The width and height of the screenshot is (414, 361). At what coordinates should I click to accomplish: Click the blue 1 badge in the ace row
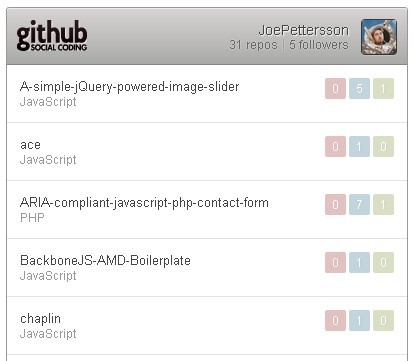(359, 146)
